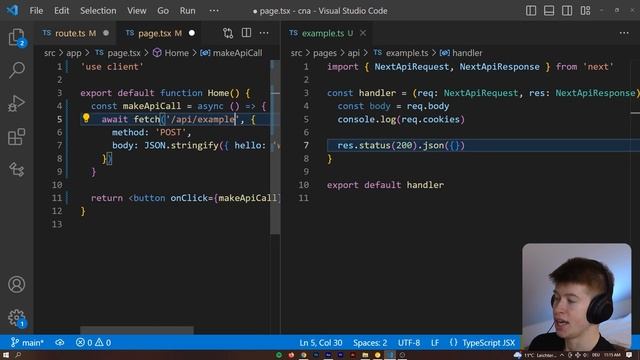Click export default handler line
Image resolution: width=640 pixels, height=360 pixels.
tap(385, 185)
